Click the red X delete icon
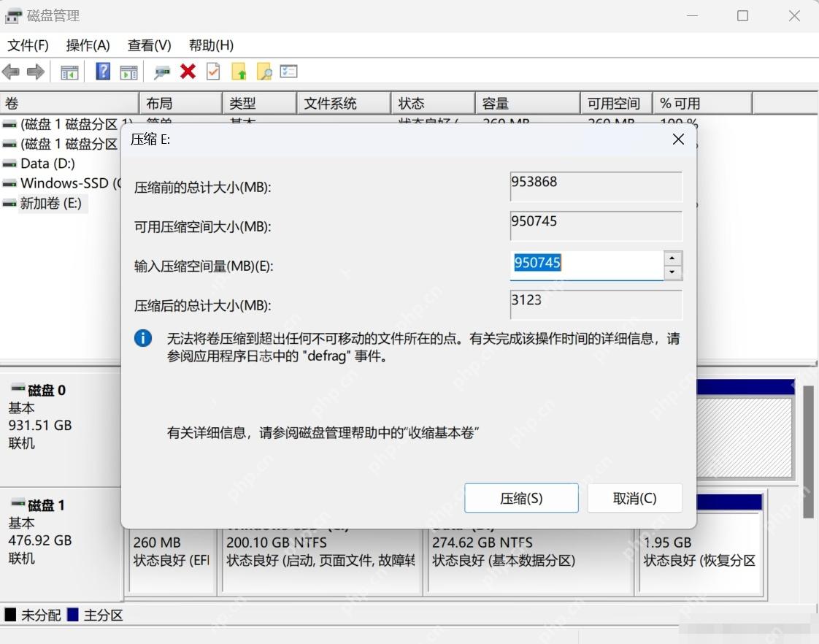The height and width of the screenshot is (644, 819). 188,71
